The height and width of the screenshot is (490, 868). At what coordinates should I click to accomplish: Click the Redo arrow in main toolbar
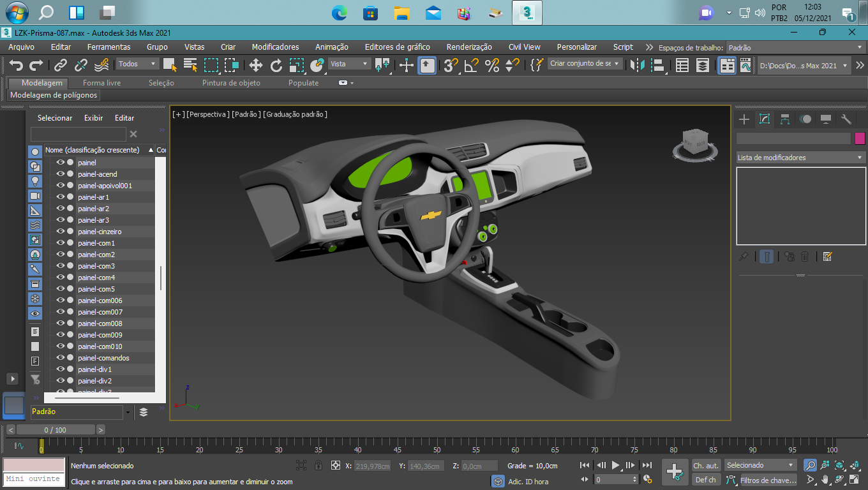(x=36, y=65)
